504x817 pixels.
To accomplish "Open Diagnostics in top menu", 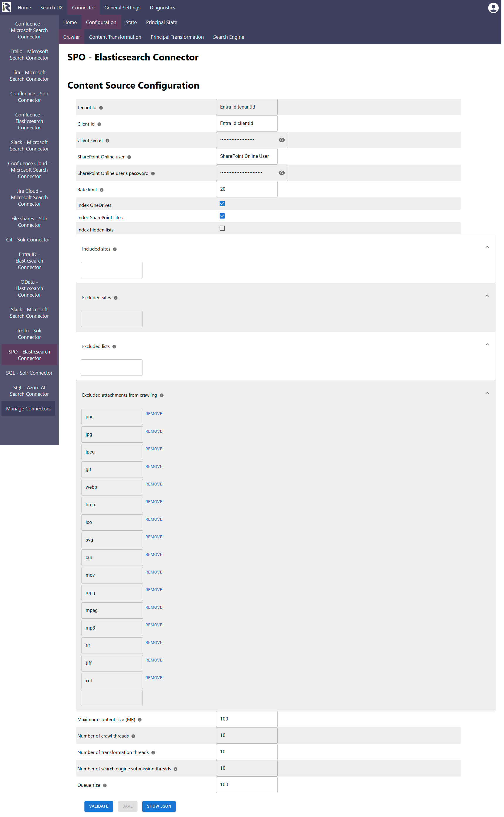I will (x=162, y=8).
